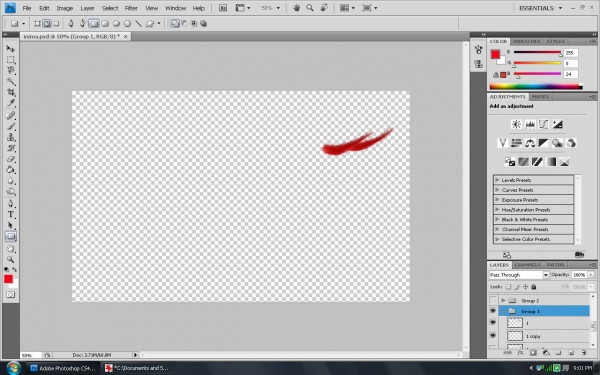
Task: Click the foreground color swatch in toolbox
Action: [x=8, y=279]
